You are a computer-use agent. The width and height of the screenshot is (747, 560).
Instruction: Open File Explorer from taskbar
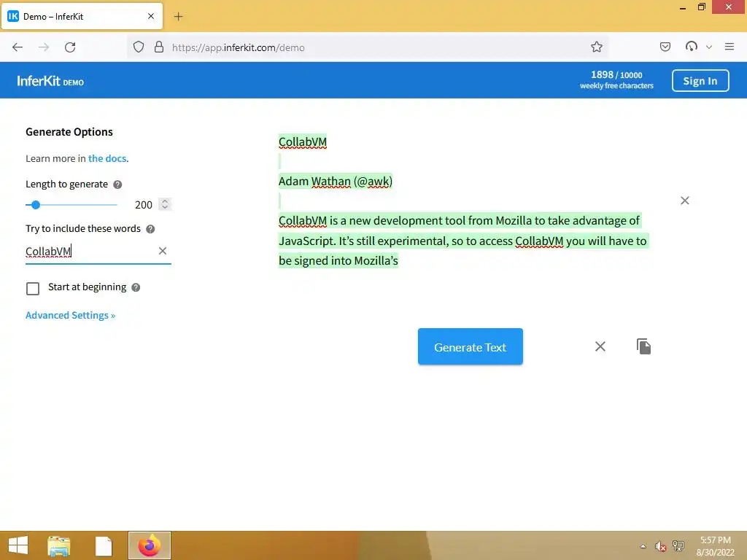[59, 545]
